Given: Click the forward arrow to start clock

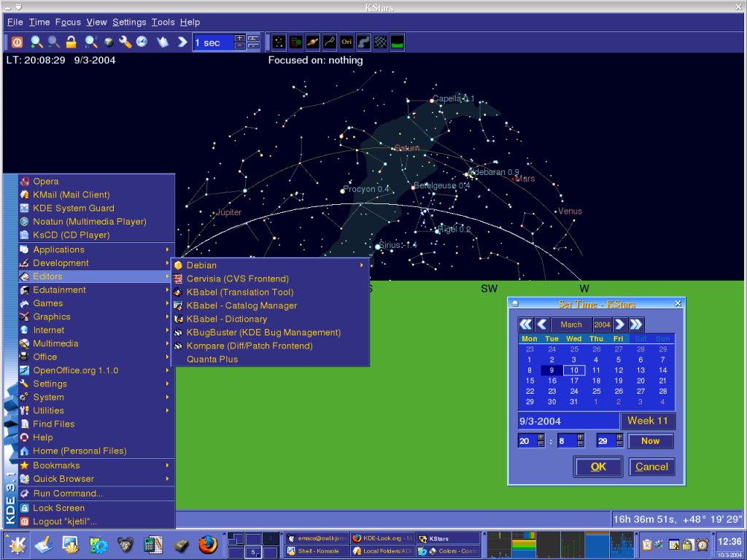Looking at the screenshot, I should [x=182, y=42].
